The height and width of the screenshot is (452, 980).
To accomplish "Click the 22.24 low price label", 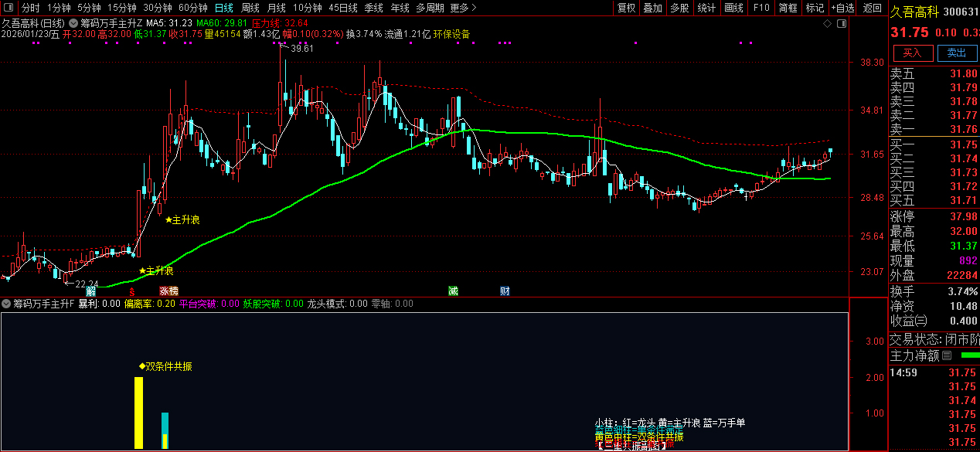I will [x=87, y=284].
